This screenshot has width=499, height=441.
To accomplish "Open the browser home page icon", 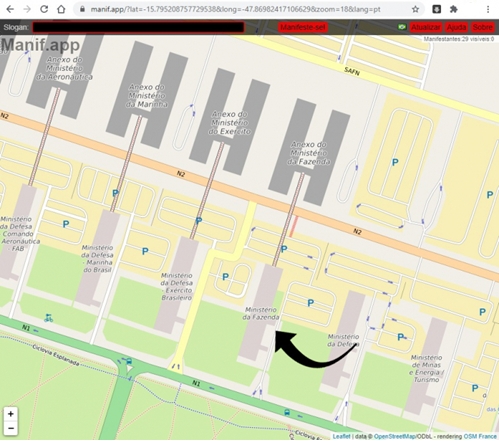I will point(61,9).
